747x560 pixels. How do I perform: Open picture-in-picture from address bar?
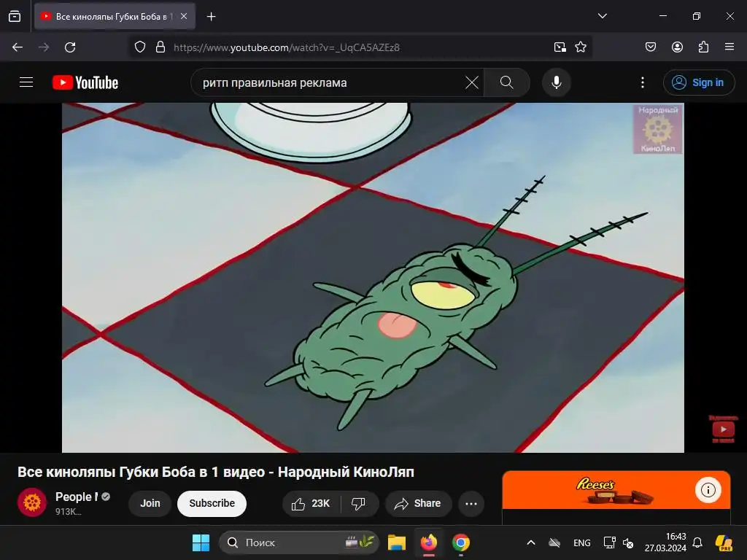coord(560,47)
